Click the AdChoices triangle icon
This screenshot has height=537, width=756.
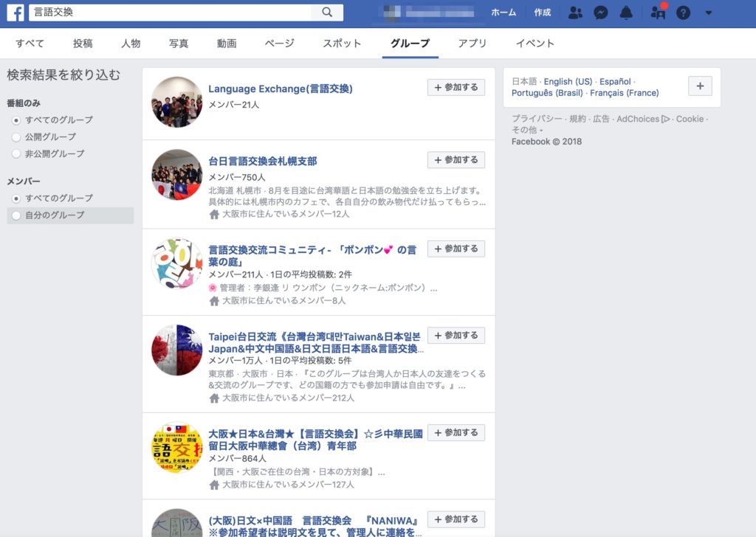(x=666, y=119)
